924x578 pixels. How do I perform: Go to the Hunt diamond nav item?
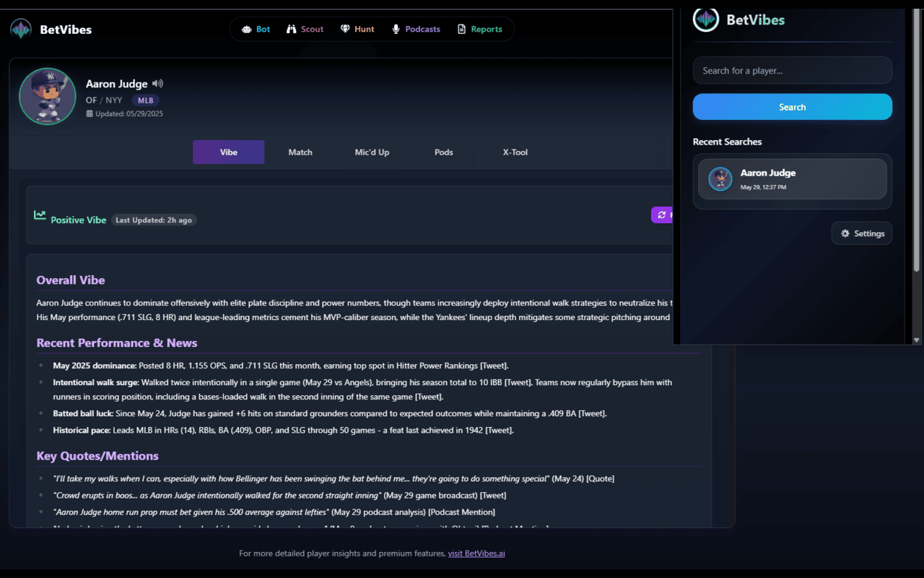(x=357, y=29)
